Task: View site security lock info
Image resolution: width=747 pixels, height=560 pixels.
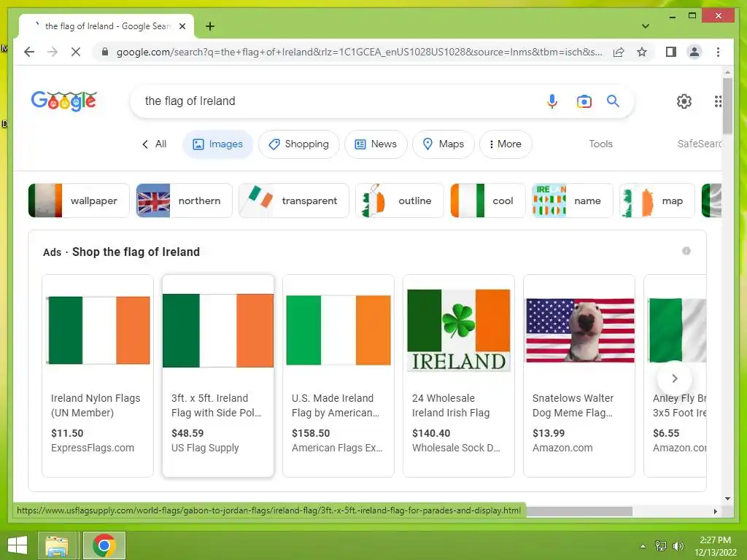Action: (105, 52)
